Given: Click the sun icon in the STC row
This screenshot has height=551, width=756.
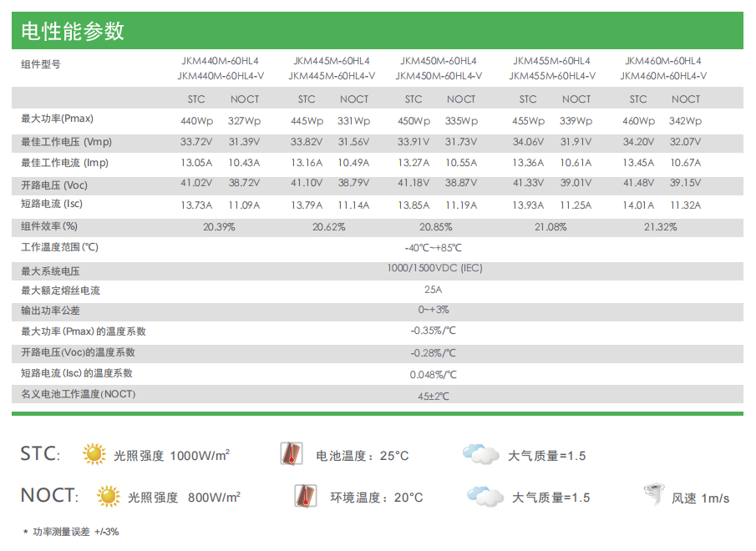Looking at the screenshot, I should click(94, 454).
